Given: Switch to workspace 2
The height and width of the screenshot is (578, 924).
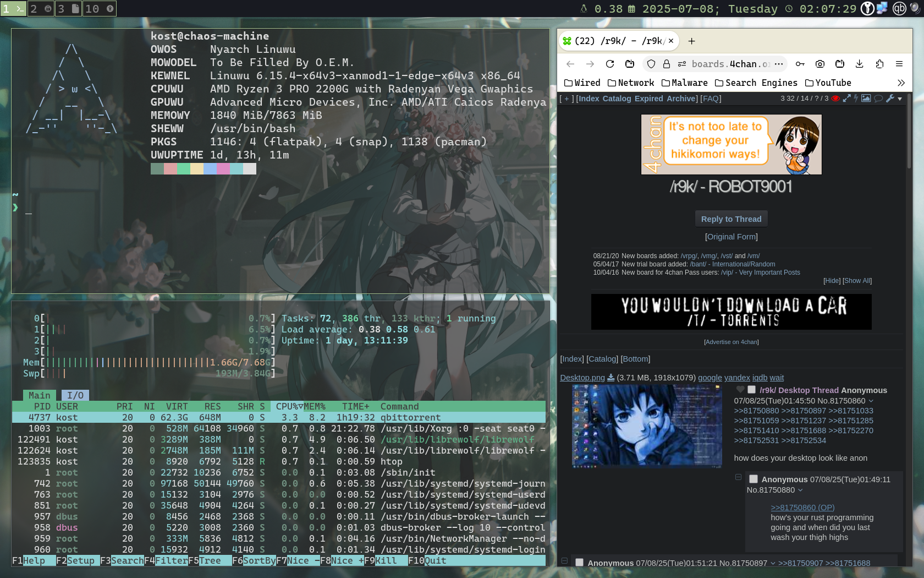Looking at the screenshot, I should click(x=41, y=8).
